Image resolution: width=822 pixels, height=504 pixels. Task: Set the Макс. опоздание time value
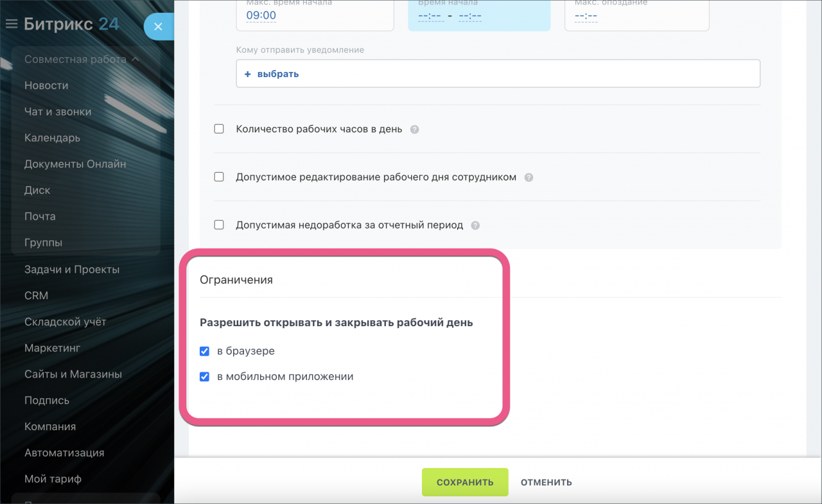586,16
